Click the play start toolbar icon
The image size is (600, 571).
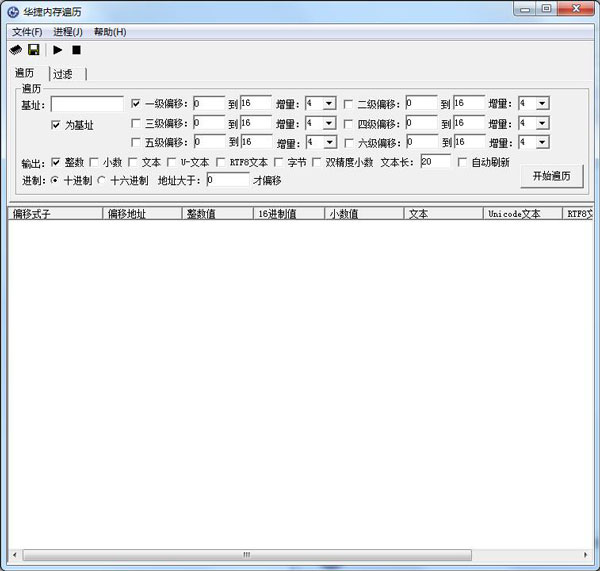click(x=58, y=50)
